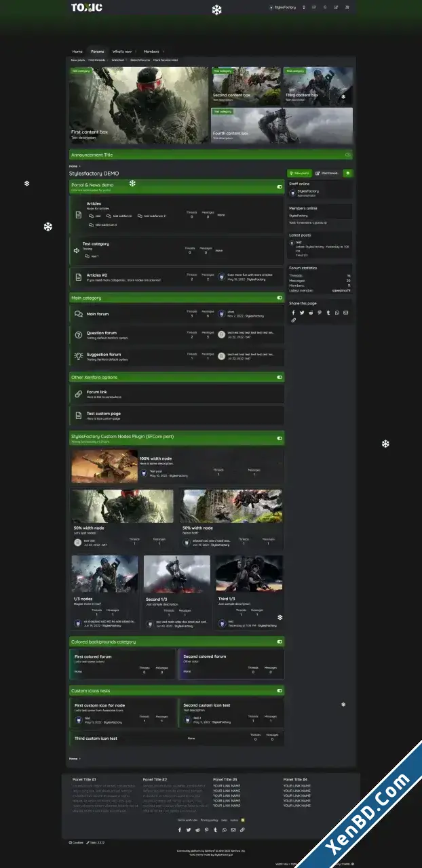Collapse the Custom Nodes Plugin category toggle
422x868 pixels.
280,438
